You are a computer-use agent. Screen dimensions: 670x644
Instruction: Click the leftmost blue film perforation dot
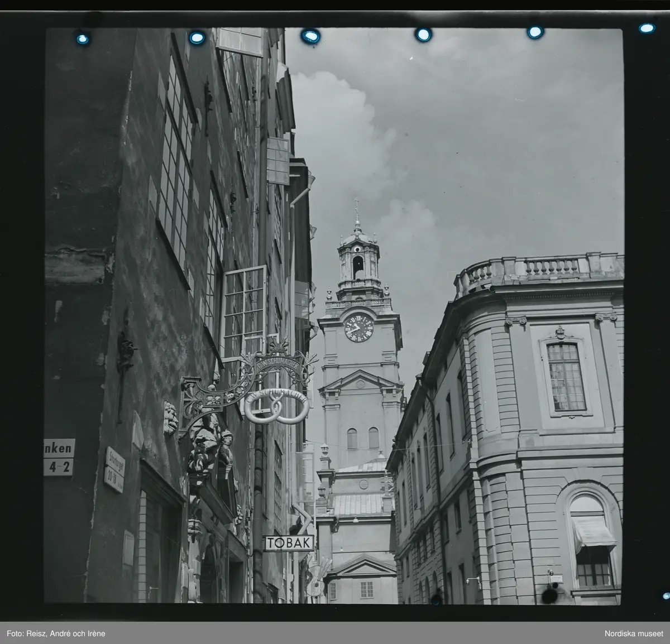83,39
